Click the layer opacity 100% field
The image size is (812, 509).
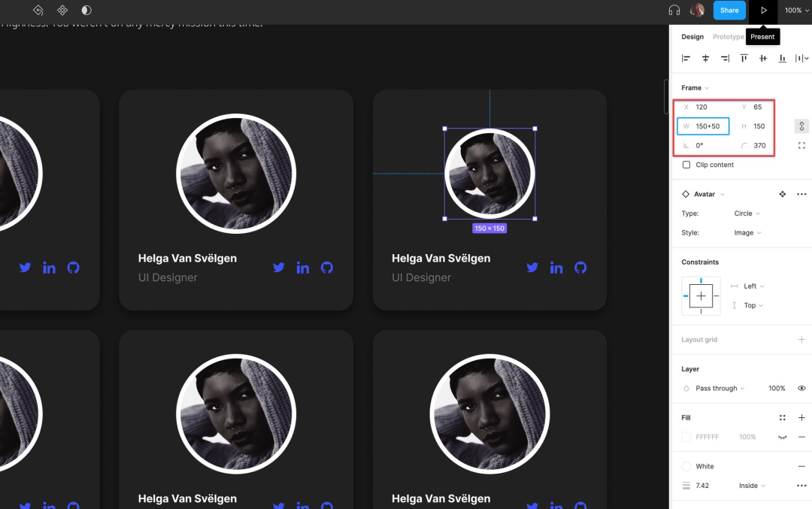[x=776, y=389]
